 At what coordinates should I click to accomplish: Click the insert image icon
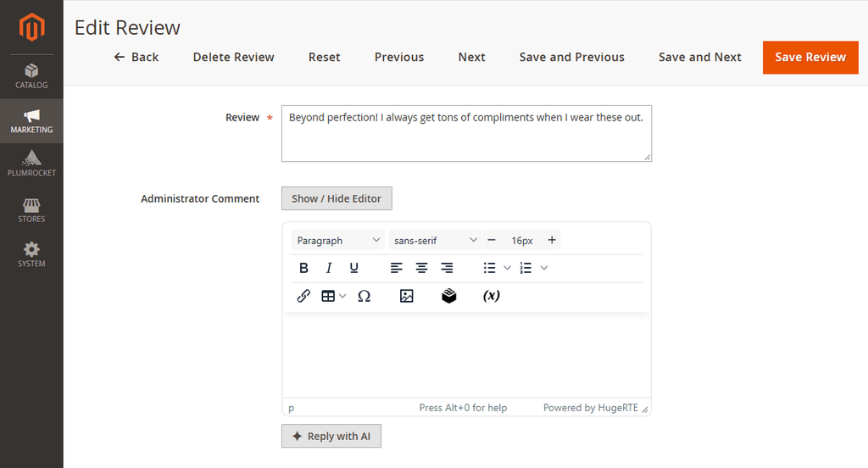click(x=406, y=296)
